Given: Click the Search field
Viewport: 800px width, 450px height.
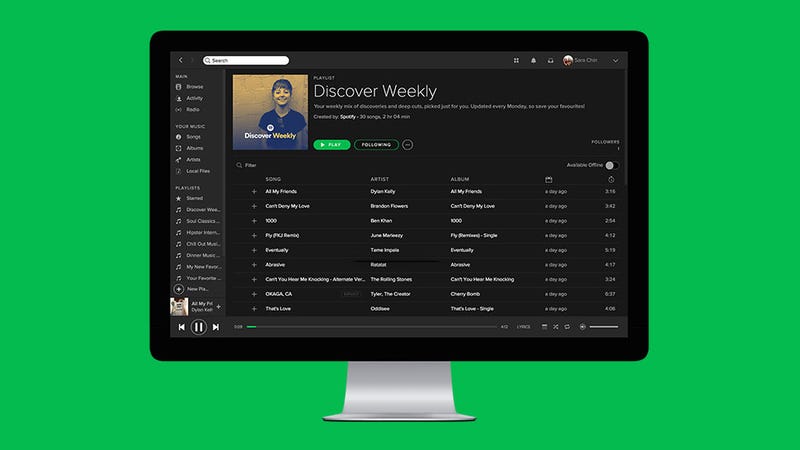Looking at the screenshot, I should coord(245,60).
